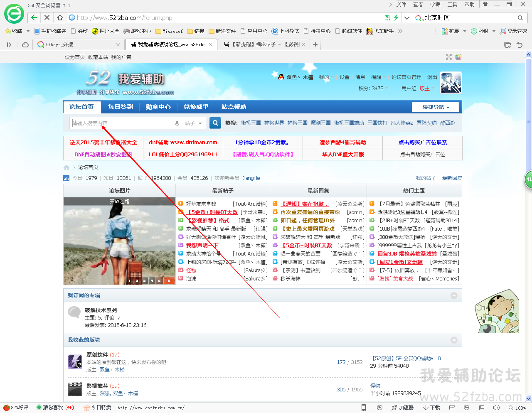Open the blue statistics chart icon
The height and width of the screenshot is (413, 532).
pyautogui.click(x=66, y=178)
